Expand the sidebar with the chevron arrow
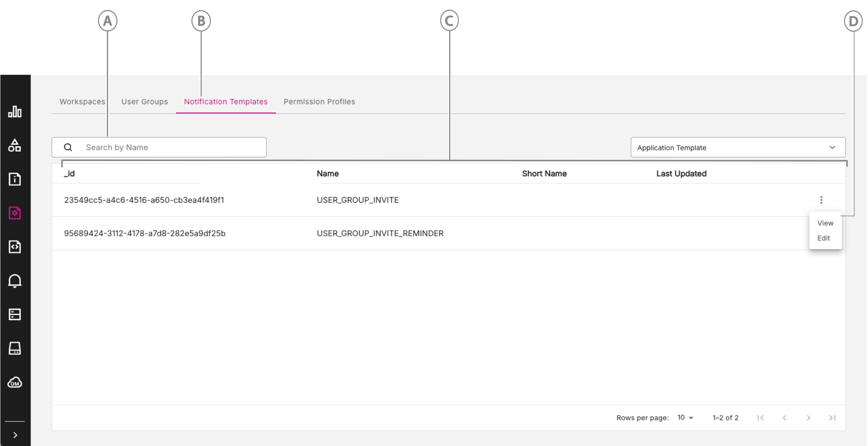The width and height of the screenshot is (868, 446). [x=15, y=435]
